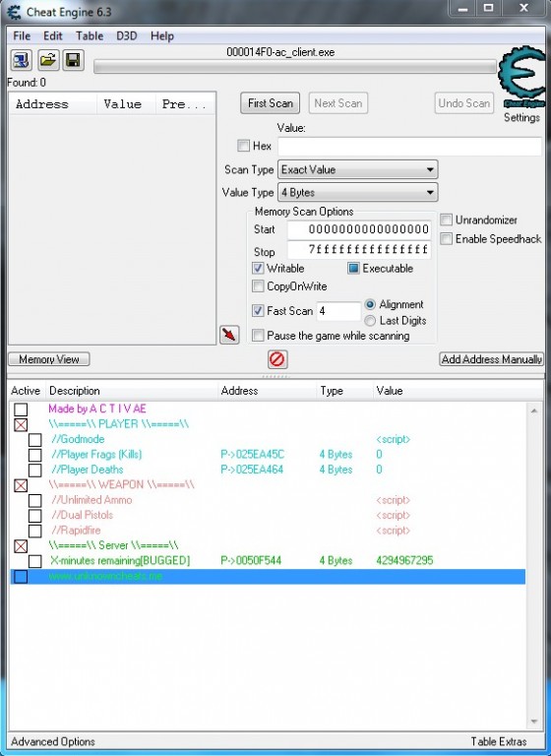This screenshot has height=756, width=551.
Task: Toggle the Fast Scan checkbox
Action: tap(258, 311)
